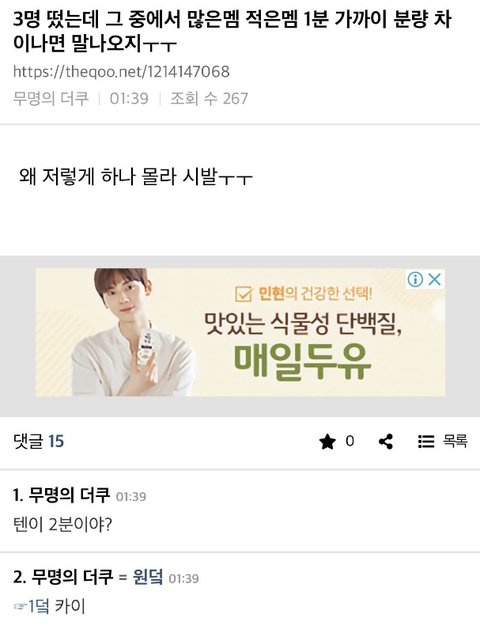Click the list icon beside 목록
The image size is (480, 633).
426,442
